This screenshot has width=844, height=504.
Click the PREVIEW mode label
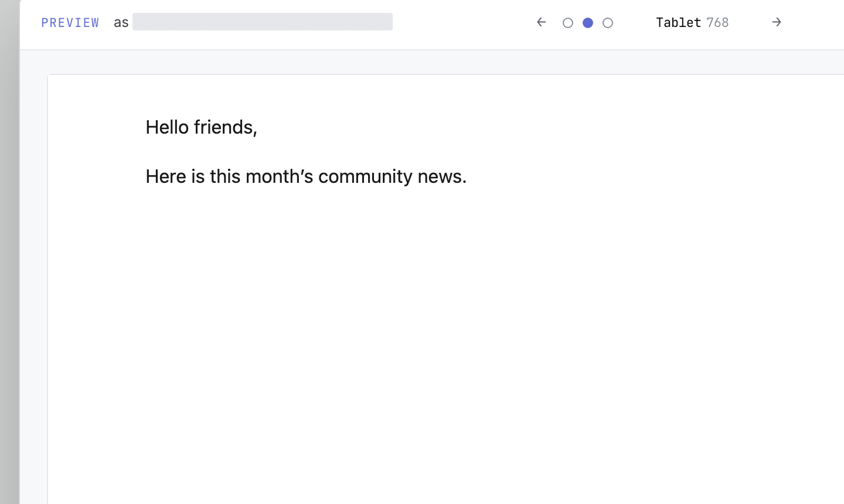(x=70, y=22)
